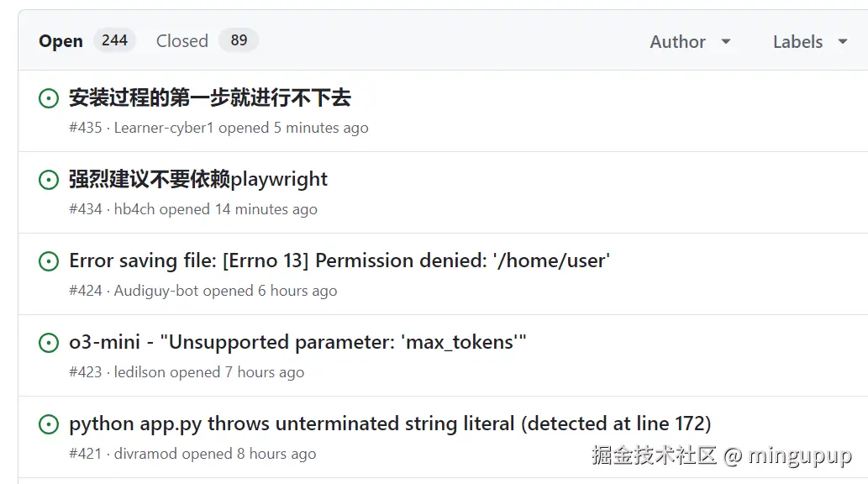Open the unterminated string literal issue
Image resolution: width=868 pixels, height=484 pixels.
tap(390, 424)
